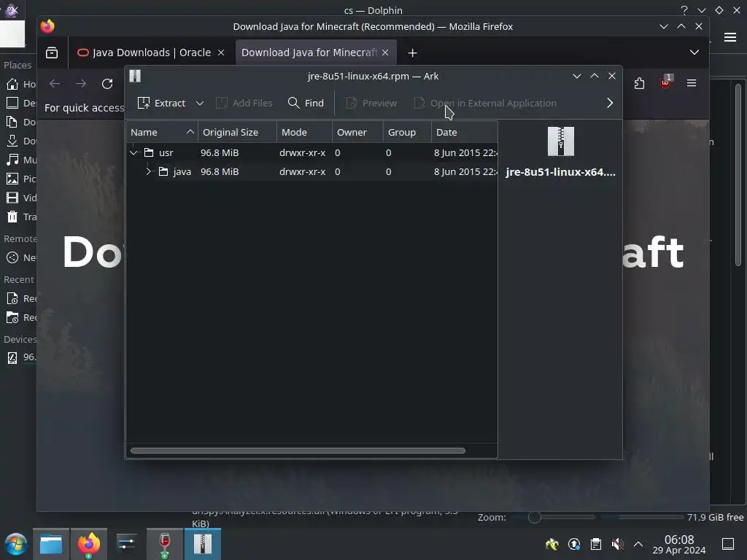Click Open in External Application
The width and height of the screenshot is (747, 560).
[x=485, y=103]
